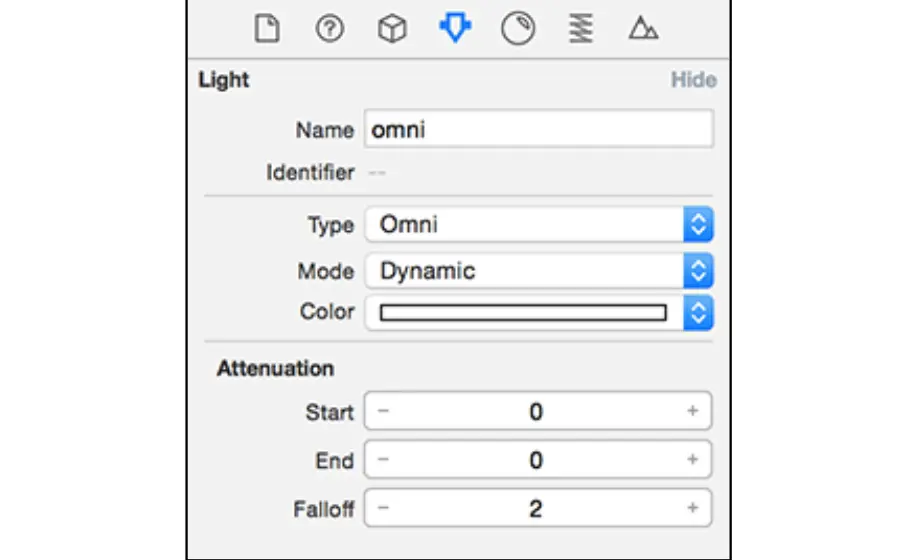Increase Falloff value with plus button
918x560 pixels.
pos(693,507)
